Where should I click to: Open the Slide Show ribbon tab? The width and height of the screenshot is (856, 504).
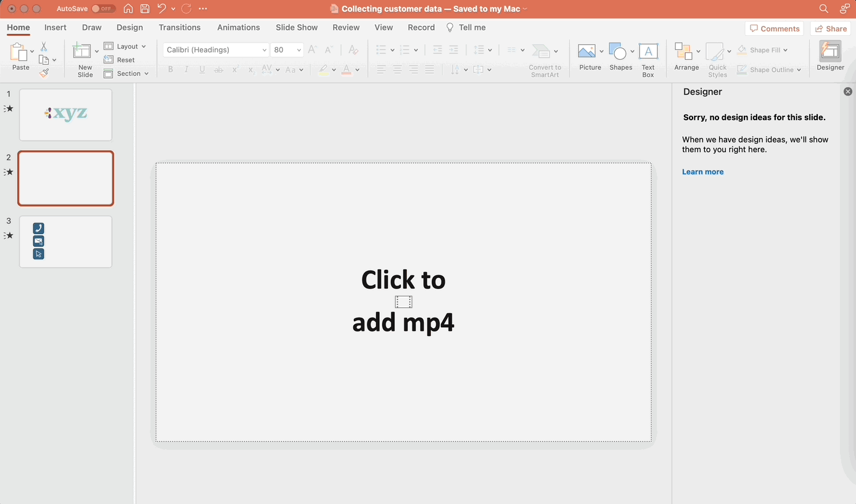[x=296, y=27]
